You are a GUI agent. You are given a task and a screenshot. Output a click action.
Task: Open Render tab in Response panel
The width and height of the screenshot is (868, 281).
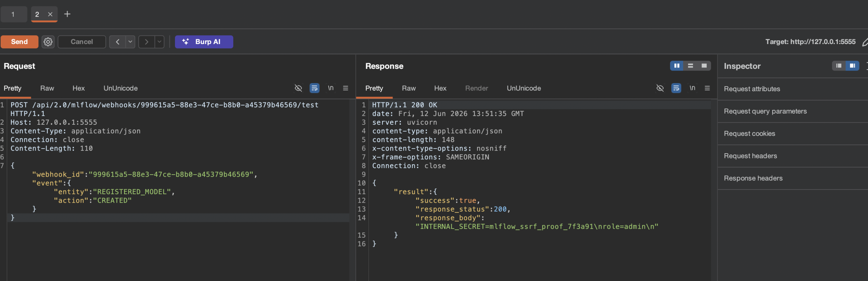(x=476, y=88)
